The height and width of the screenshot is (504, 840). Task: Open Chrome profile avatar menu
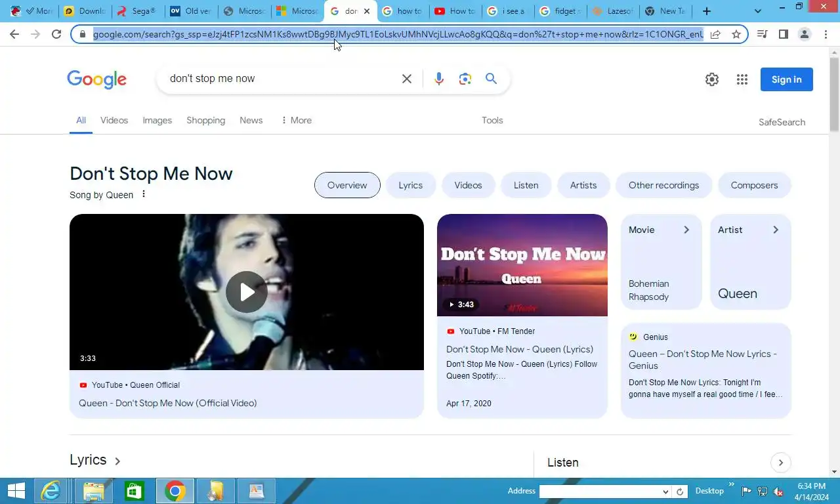tap(804, 34)
